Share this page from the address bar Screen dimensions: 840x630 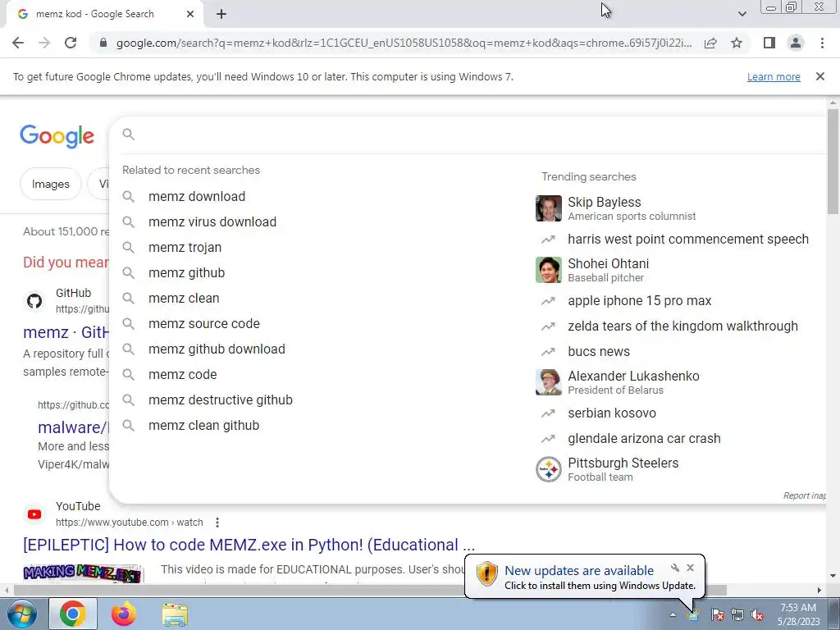pos(710,43)
